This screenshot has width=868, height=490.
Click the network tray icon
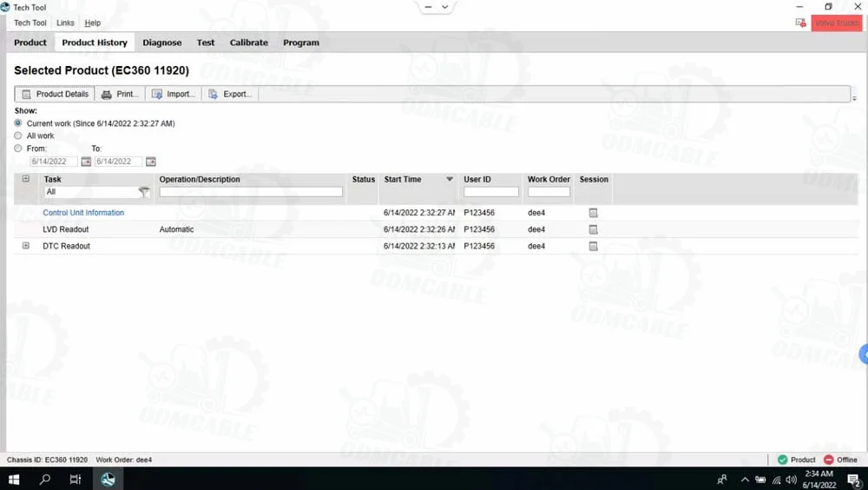click(x=777, y=480)
